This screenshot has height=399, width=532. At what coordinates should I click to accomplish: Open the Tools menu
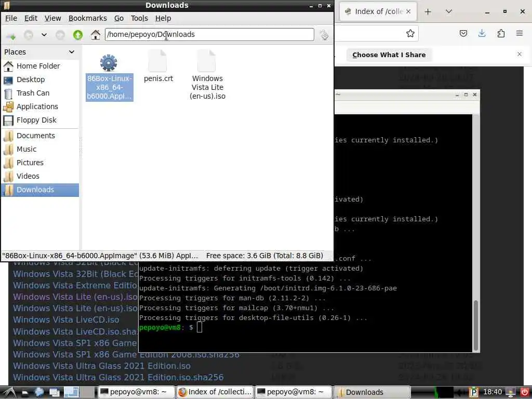tap(139, 18)
